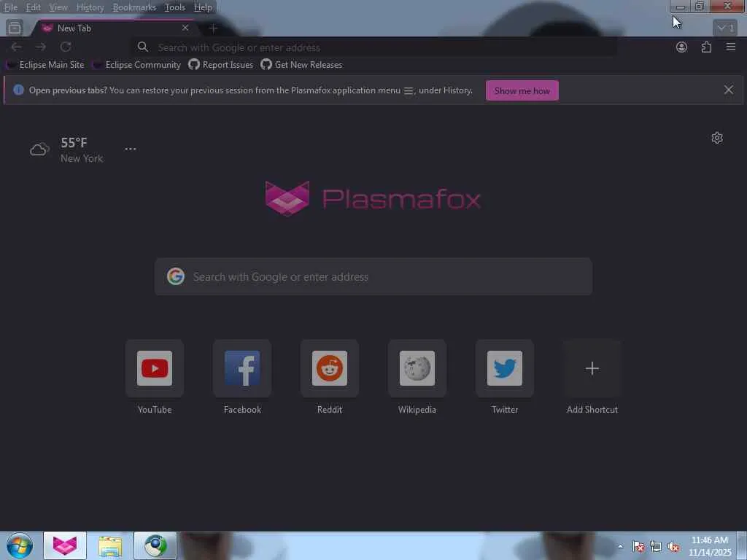Open the Tools menu

pos(174,7)
